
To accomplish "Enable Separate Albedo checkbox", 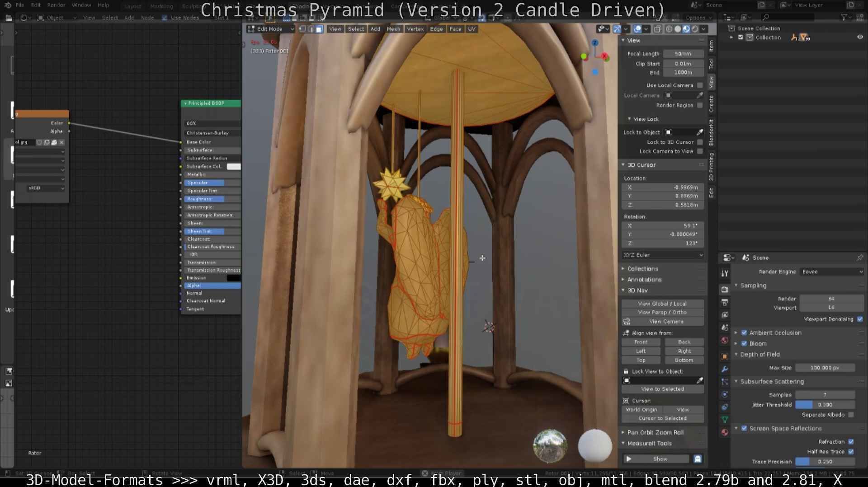I will (851, 415).
